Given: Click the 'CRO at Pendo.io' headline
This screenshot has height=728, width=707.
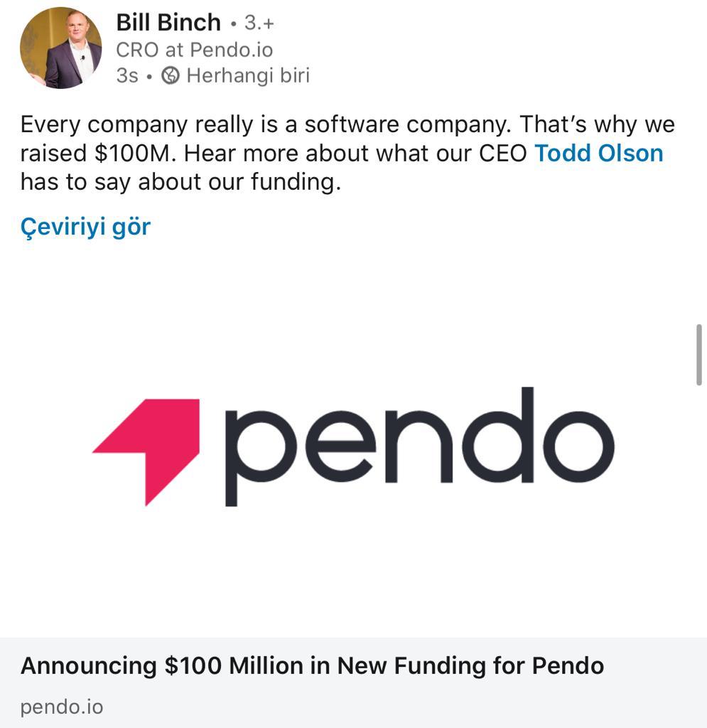Looking at the screenshot, I should pyautogui.click(x=194, y=50).
